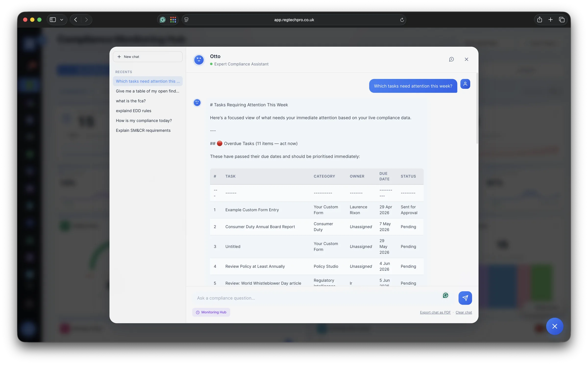The height and width of the screenshot is (365, 588).
Task: Click the Grammarly extension in the toolbar
Action: 162,20
